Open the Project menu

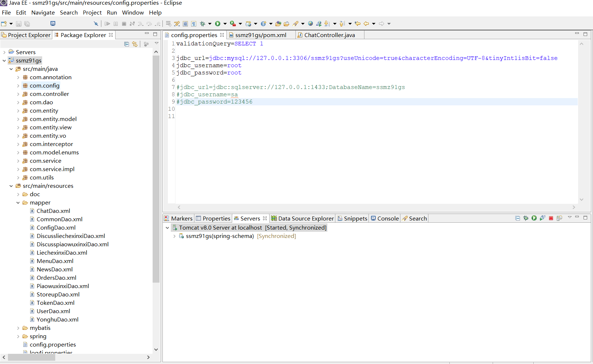click(x=92, y=12)
